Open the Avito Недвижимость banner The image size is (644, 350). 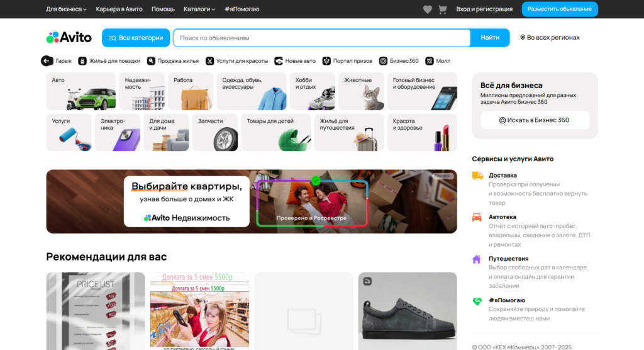click(252, 201)
